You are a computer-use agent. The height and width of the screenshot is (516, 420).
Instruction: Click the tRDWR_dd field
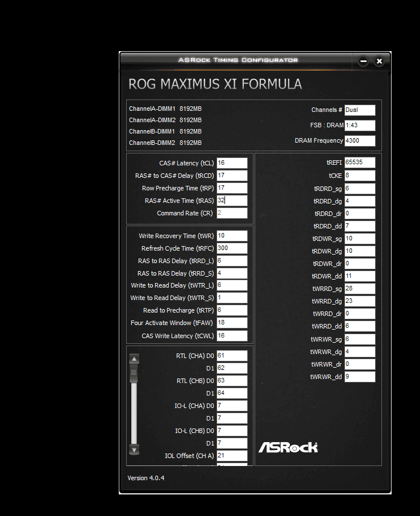360,276
